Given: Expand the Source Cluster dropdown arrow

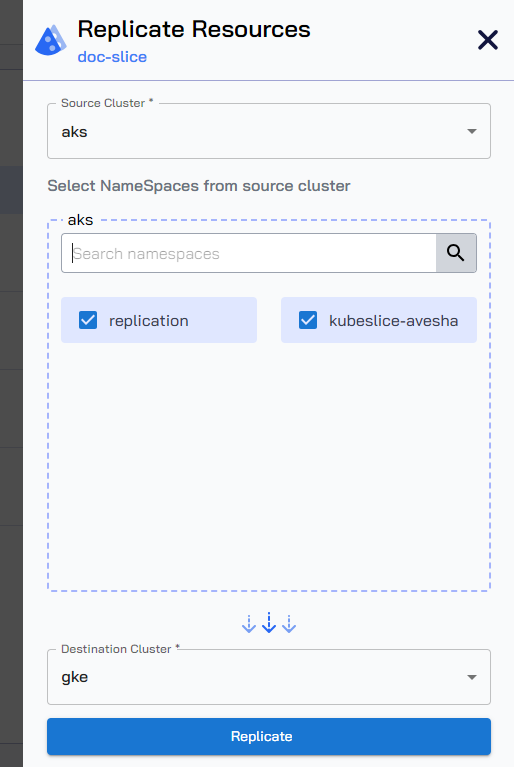Looking at the screenshot, I should 472,131.
